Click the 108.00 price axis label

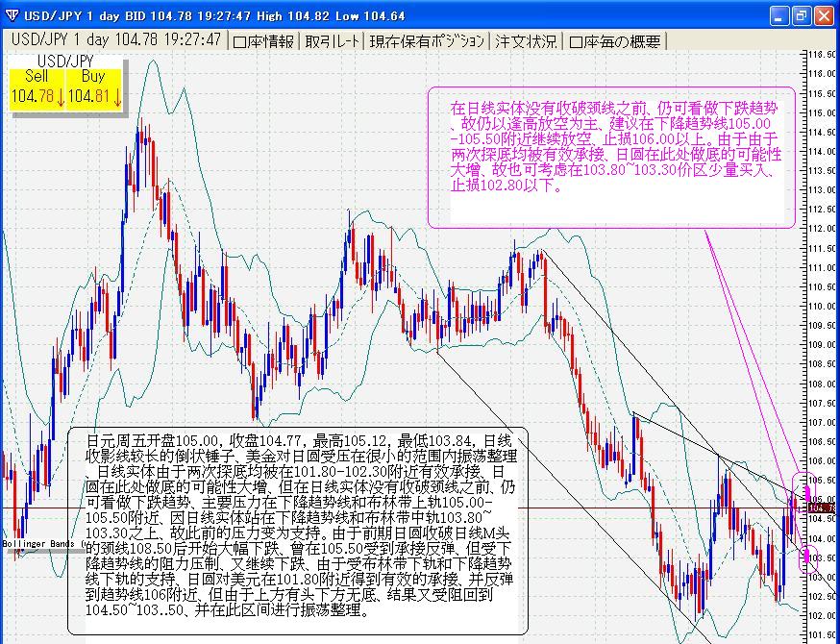pos(824,384)
